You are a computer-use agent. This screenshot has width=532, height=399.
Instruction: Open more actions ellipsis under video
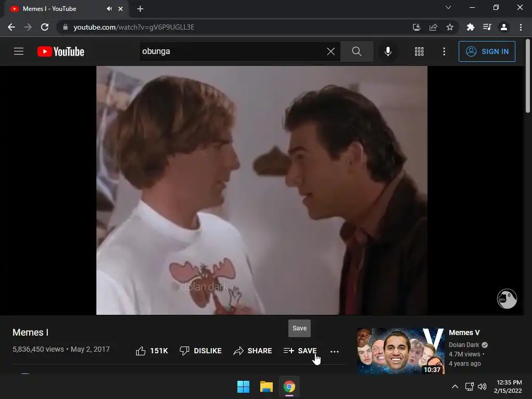click(335, 352)
